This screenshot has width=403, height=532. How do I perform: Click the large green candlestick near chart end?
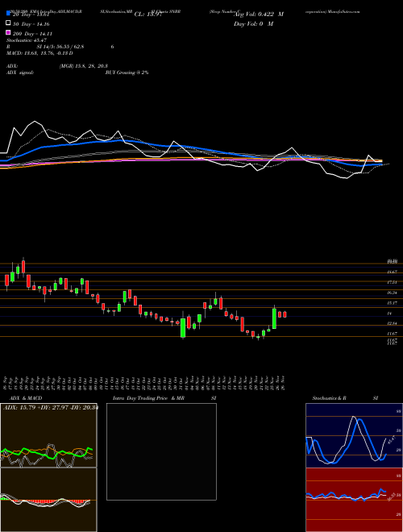[274, 318]
